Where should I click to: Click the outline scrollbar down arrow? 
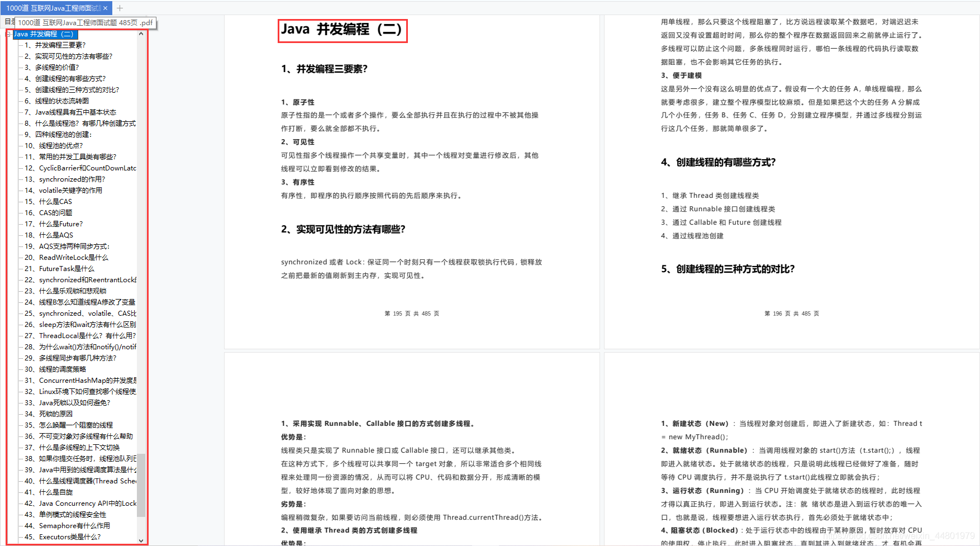tap(141, 540)
